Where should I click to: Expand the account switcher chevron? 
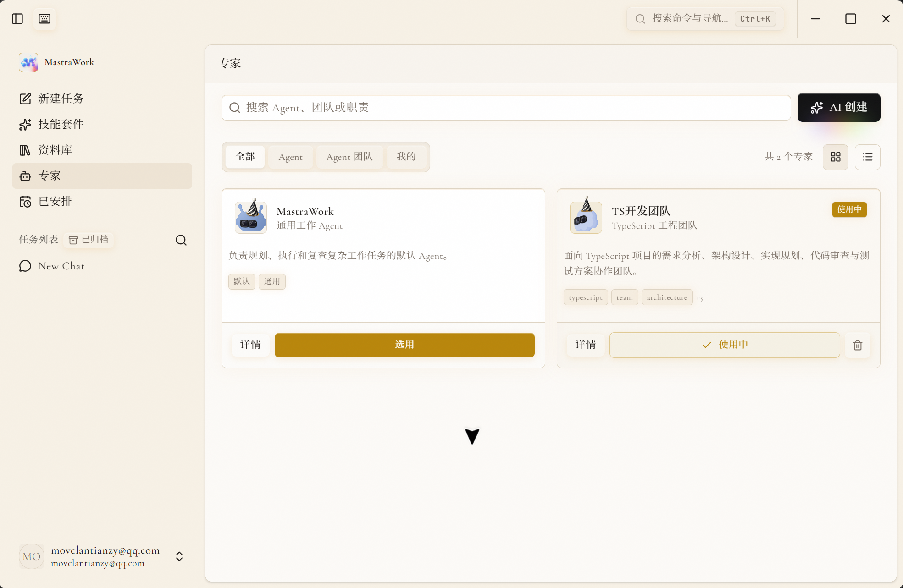point(179,556)
